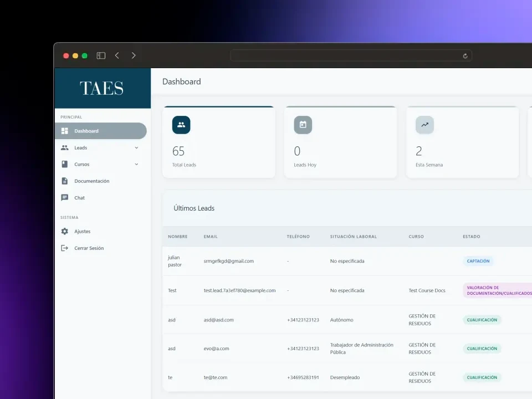
Task: Open the Chat menu item
Action: [x=100, y=197]
